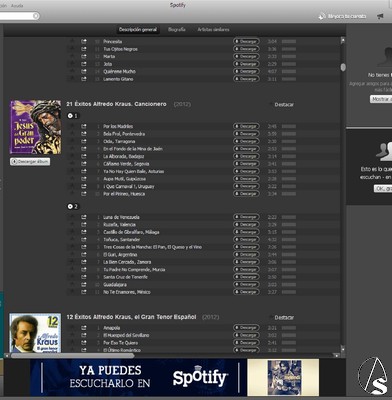Share the track Amapola
Image resolution: width=392 pixels, height=400 pixels.
pyautogui.click(x=84, y=328)
